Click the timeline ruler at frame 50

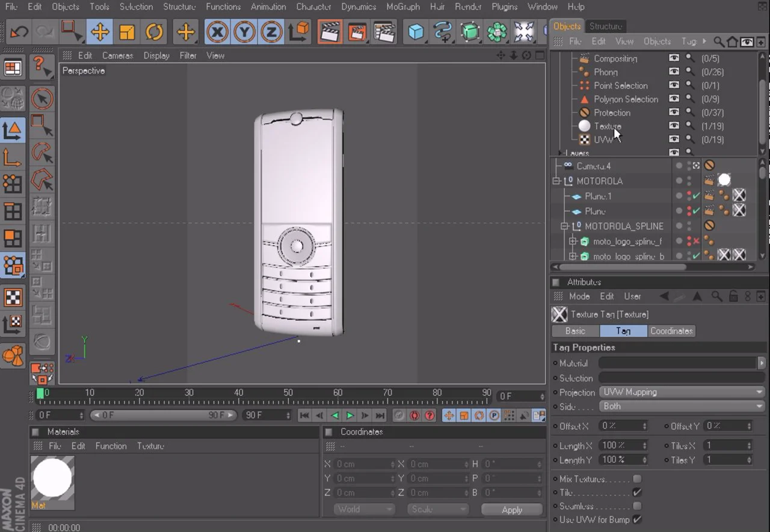(288, 396)
